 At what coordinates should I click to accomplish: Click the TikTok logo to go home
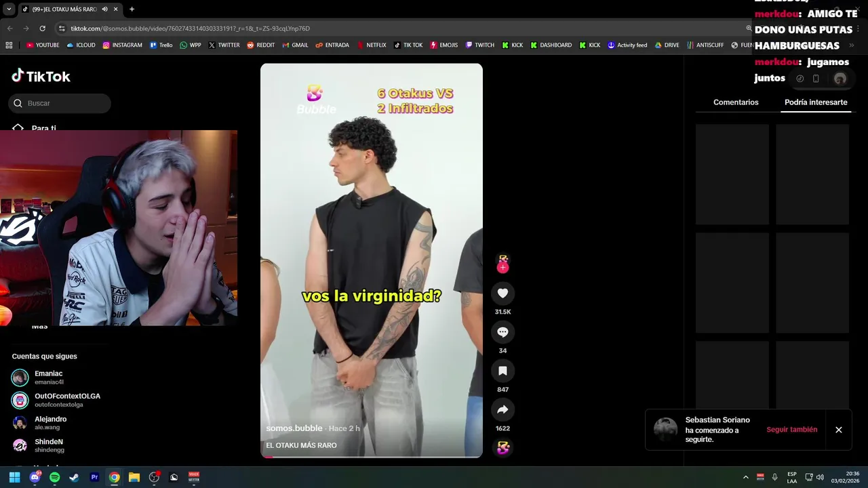[41, 76]
